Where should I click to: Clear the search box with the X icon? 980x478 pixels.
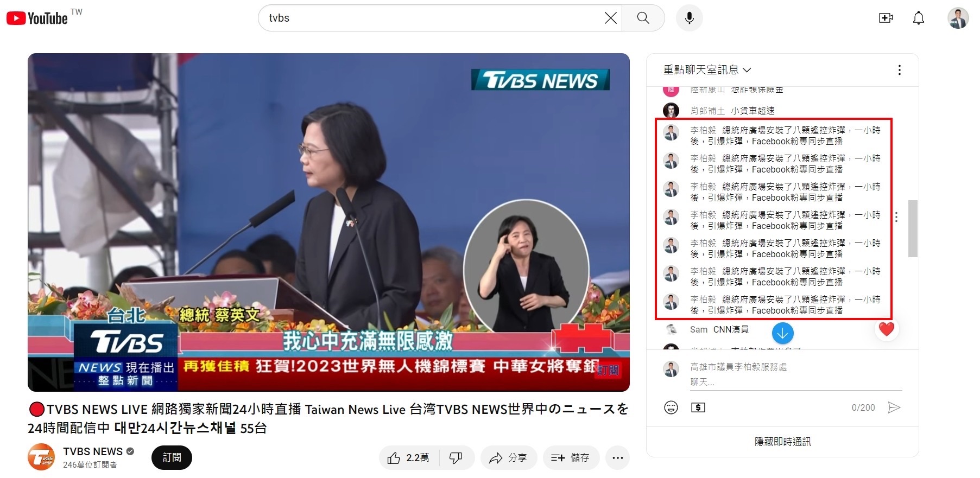click(610, 18)
